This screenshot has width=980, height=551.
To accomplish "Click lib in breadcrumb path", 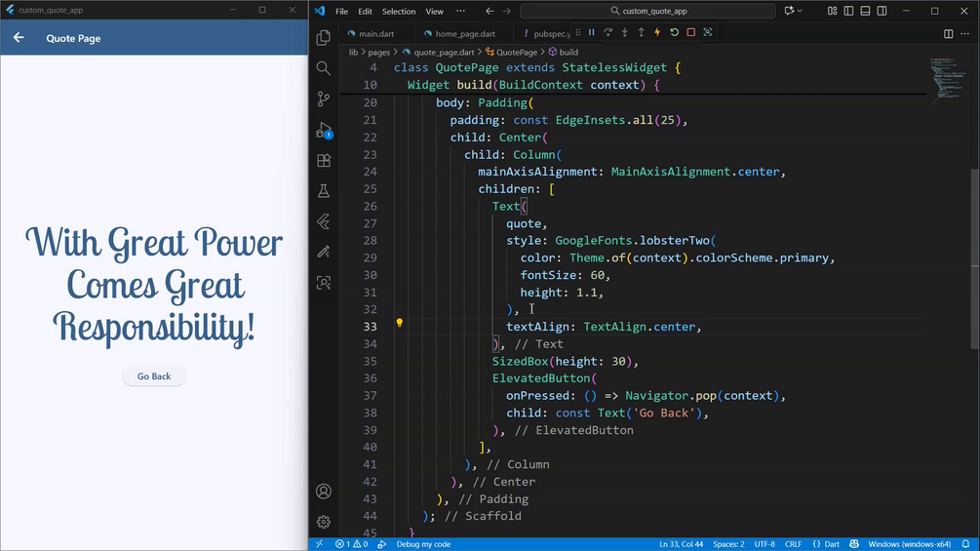I will 353,53.
